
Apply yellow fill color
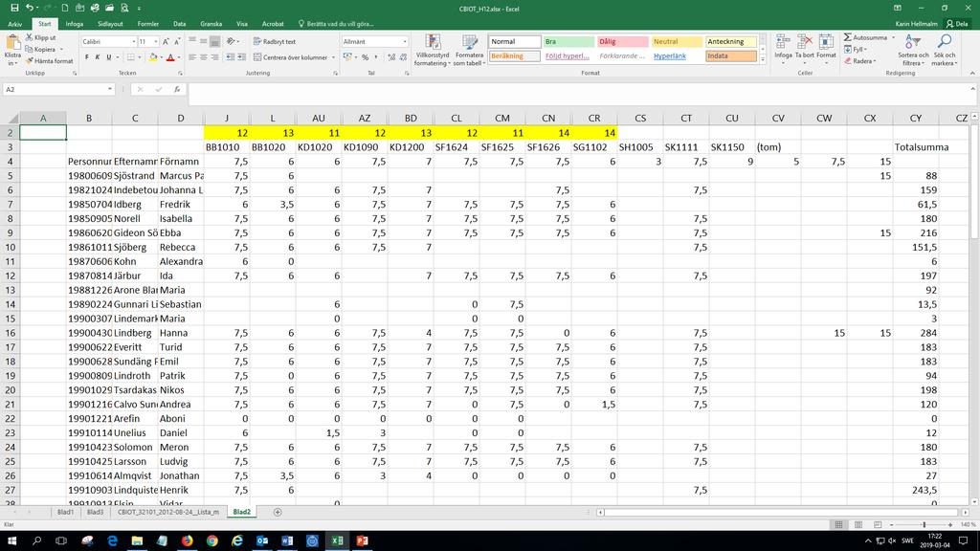(x=153, y=57)
